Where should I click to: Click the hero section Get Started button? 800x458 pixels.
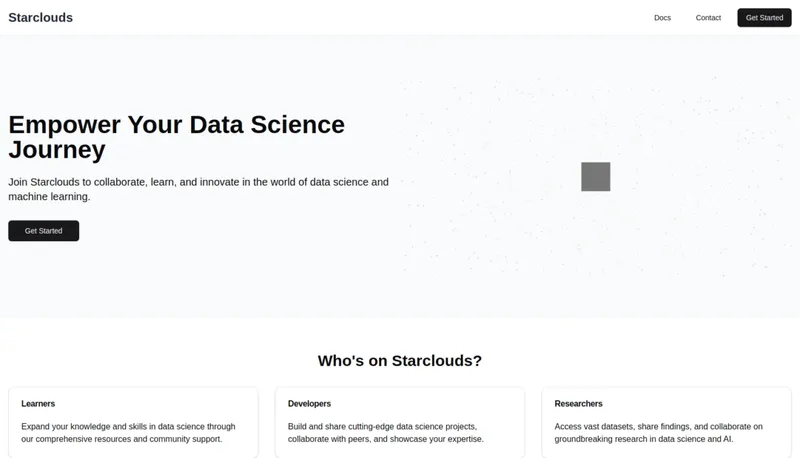pos(43,231)
